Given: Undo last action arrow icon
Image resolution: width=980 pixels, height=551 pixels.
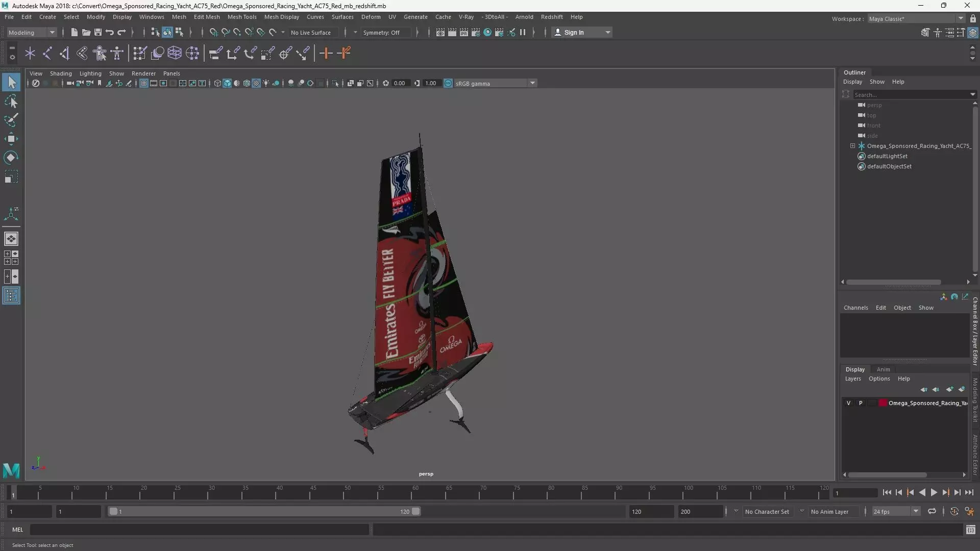Looking at the screenshot, I should [109, 32].
